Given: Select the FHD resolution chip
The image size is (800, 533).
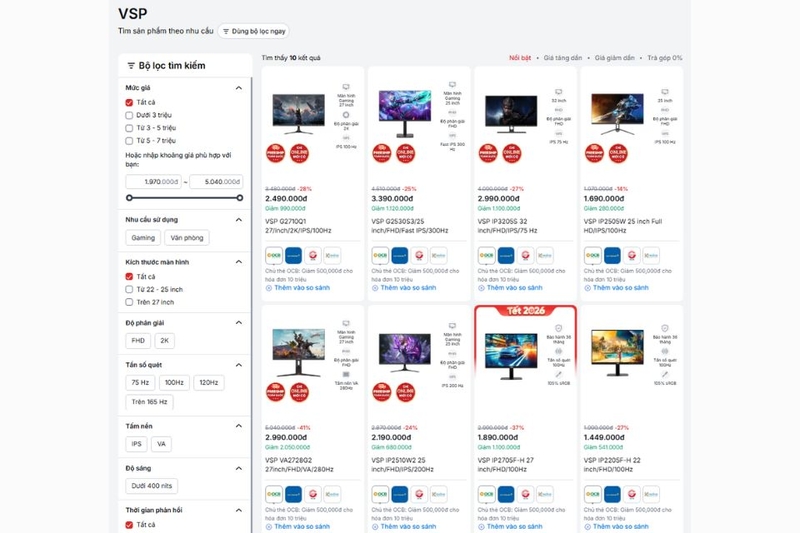Looking at the screenshot, I should click(x=138, y=341).
